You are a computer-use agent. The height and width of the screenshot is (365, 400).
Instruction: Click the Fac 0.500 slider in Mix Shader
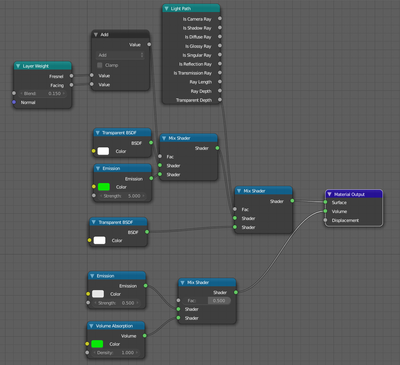tap(206, 301)
